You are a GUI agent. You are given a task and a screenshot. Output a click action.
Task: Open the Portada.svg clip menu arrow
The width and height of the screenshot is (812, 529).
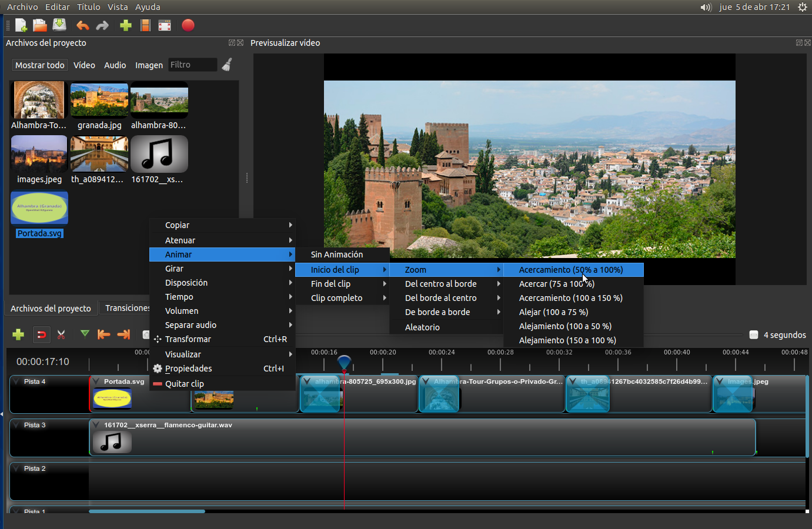tap(96, 381)
